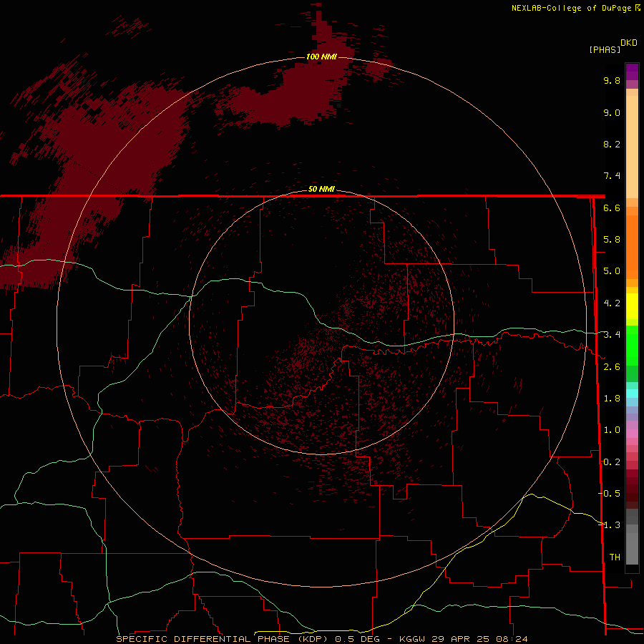Screen dimensions: 644x644
Task: Click the 9.0 value on the color scale
Action: point(612,112)
